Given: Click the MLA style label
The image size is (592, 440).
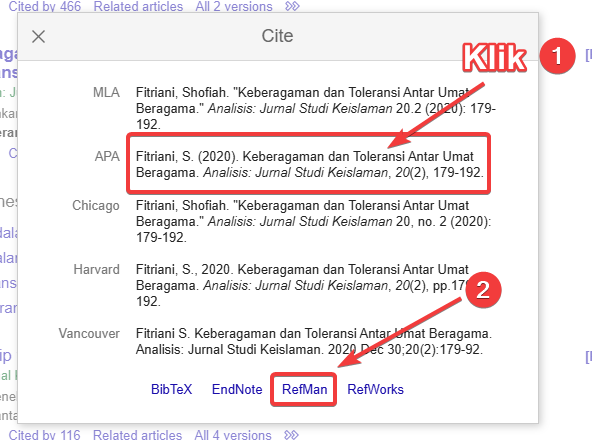Looking at the screenshot, I should coord(106,93).
